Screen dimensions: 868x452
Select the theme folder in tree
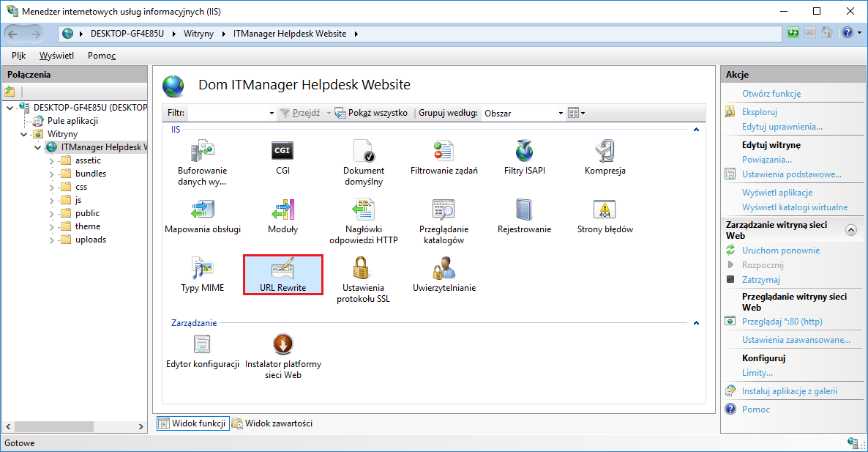(x=88, y=226)
